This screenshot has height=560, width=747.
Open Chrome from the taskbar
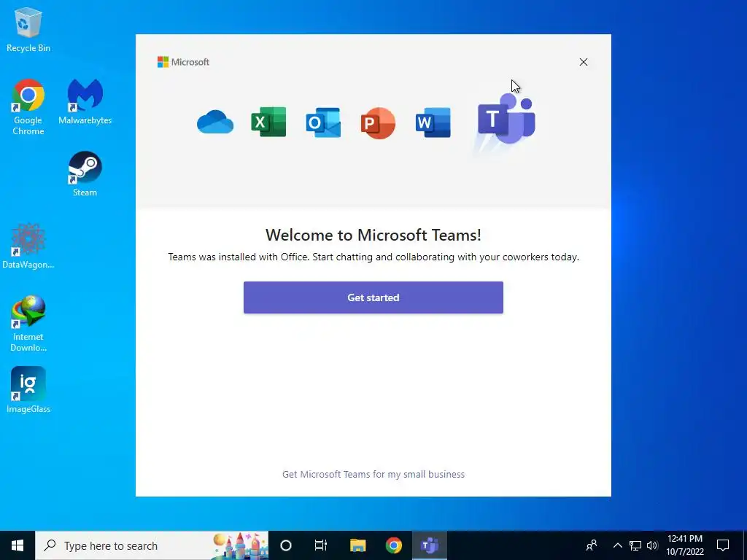[393, 545]
